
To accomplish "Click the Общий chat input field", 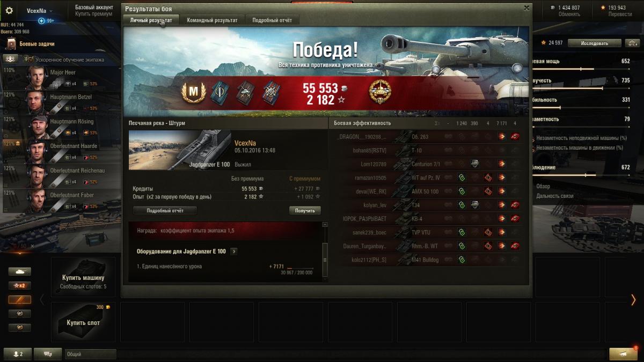I will click(x=90, y=354).
